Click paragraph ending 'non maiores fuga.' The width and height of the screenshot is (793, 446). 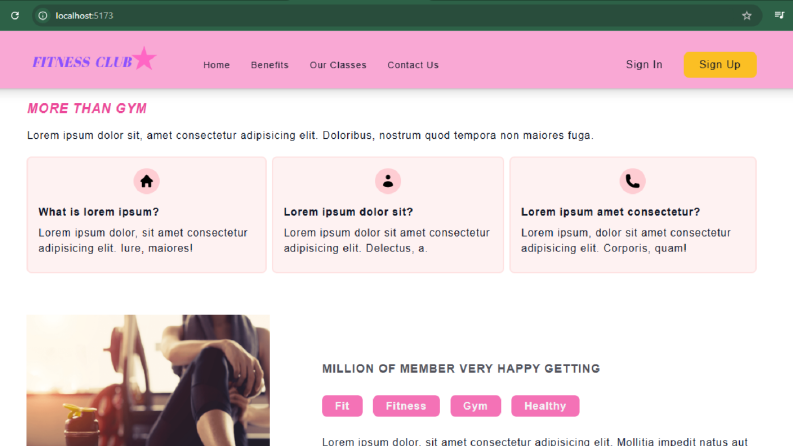(311, 136)
